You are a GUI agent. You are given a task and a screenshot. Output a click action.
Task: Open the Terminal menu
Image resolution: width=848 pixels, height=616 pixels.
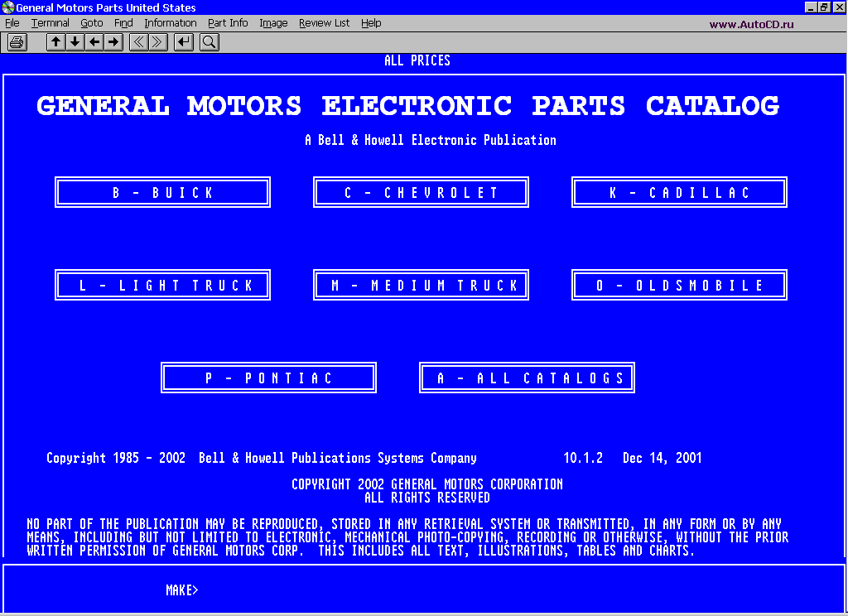click(51, 23)
